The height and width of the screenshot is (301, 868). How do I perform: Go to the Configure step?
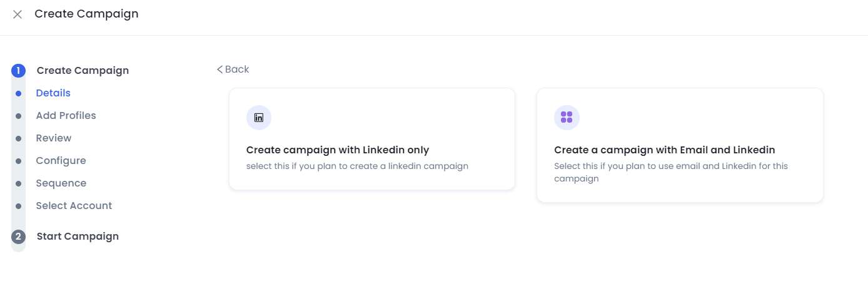(61, 161)
